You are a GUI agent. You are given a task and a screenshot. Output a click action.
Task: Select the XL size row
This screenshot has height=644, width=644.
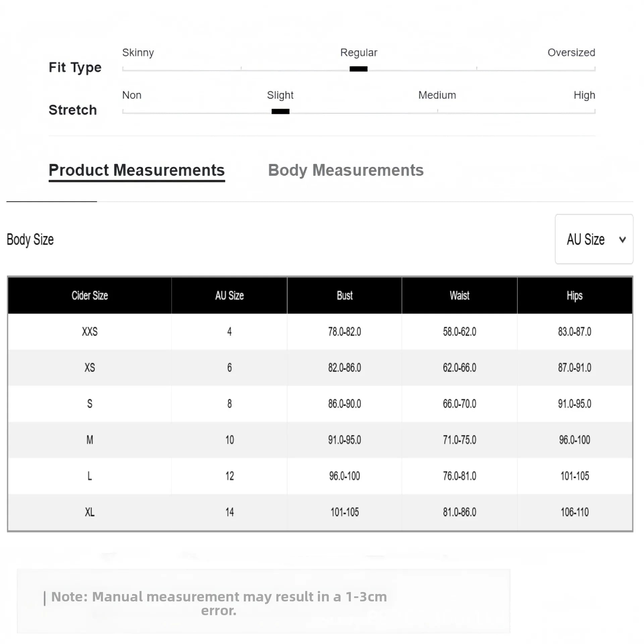point(90,512)
